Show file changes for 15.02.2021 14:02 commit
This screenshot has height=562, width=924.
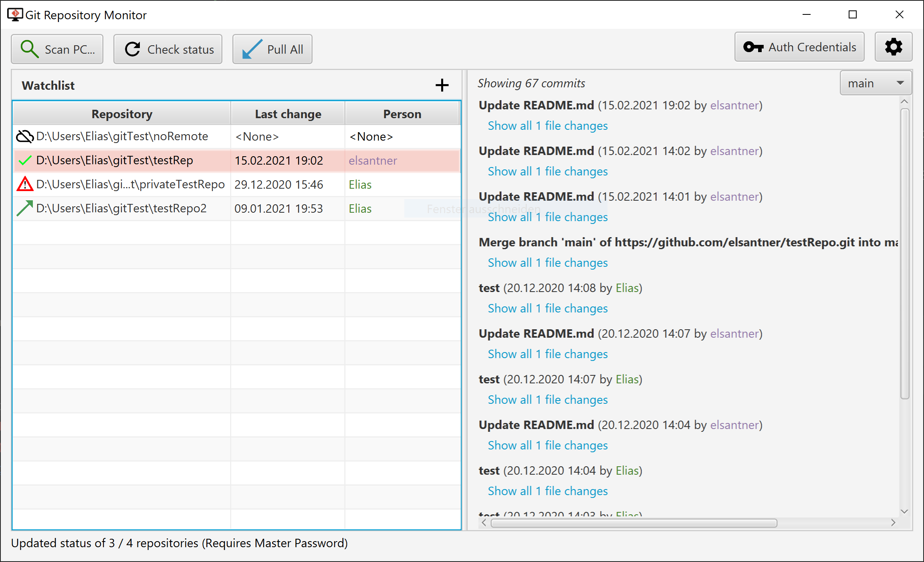(x=548, y=171)
